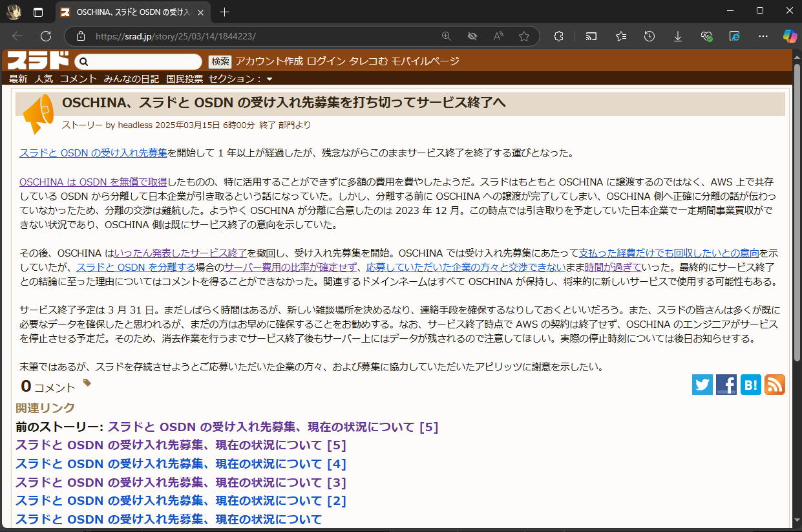Open the Edge settings ... menu
The width and height of the screenshot is (802, 532).
763,36
